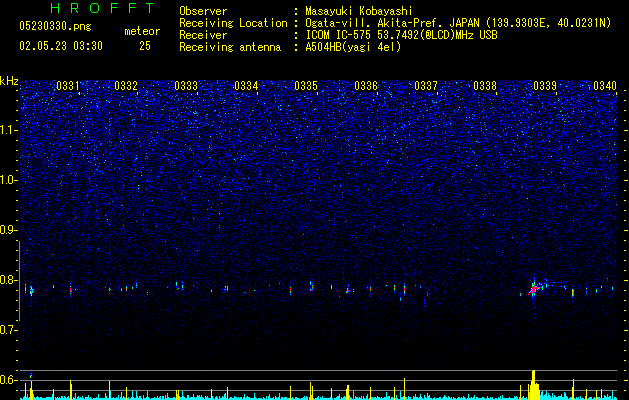Click the 0334 time marker
The height and width of the screenshot is (400, 629).
pos(246,86)
